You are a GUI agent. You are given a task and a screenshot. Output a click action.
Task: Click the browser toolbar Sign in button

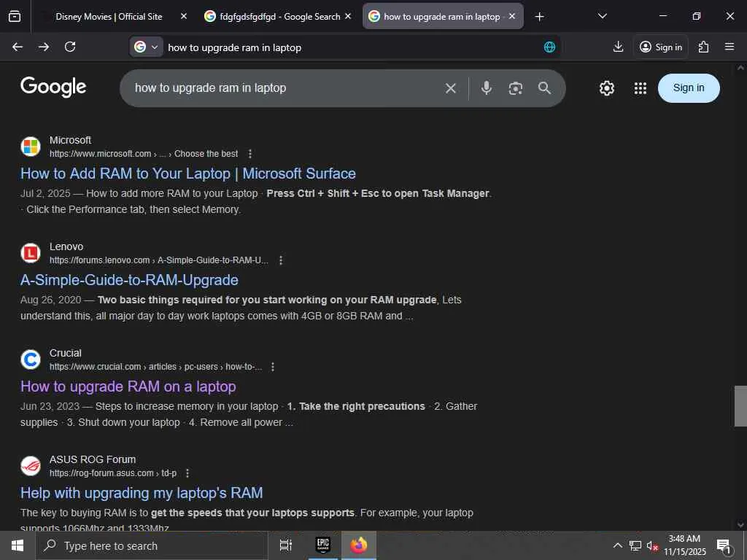pyautogui.click(x=661, y=47)
